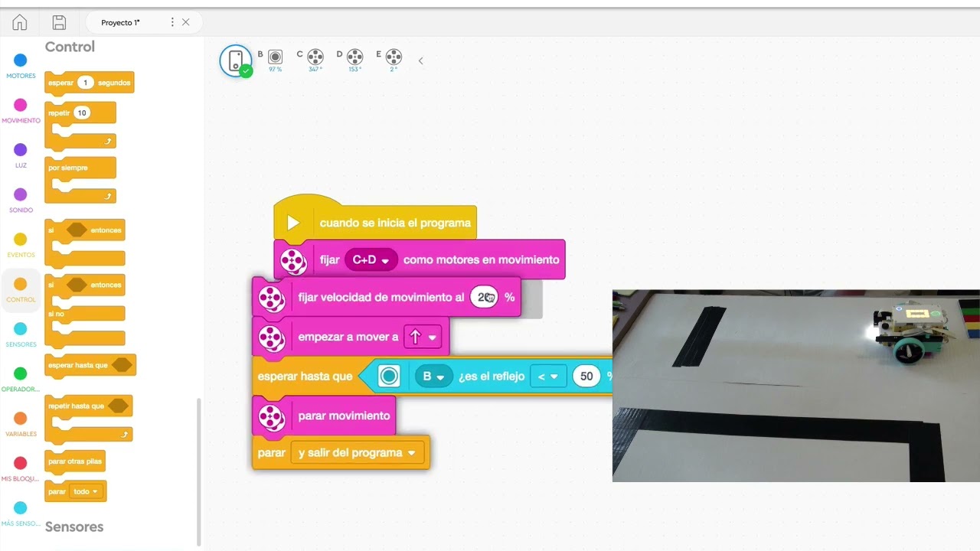Edit the reflection threshold value 50

(x=586, y=376)
